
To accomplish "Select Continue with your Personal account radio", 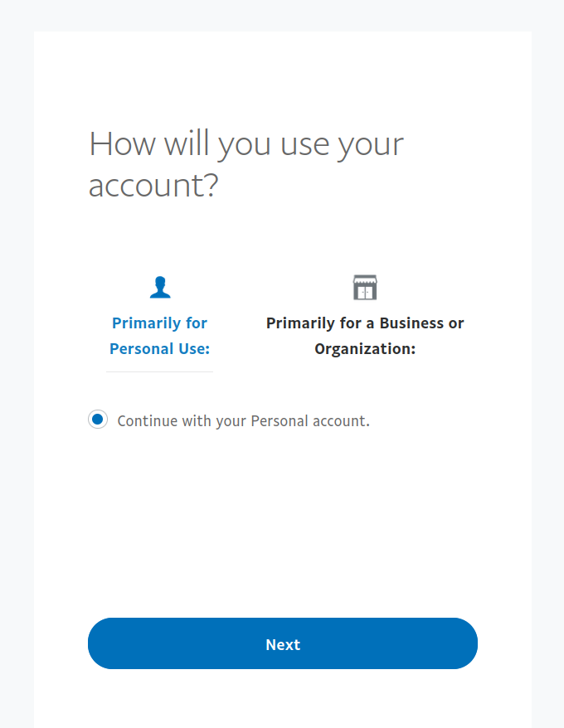I will (98, 420).
